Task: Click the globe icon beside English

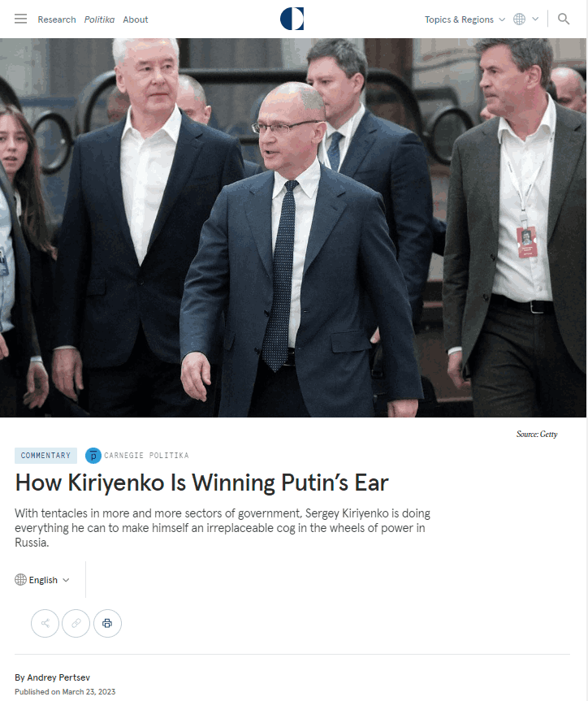Action: [20, 580]
